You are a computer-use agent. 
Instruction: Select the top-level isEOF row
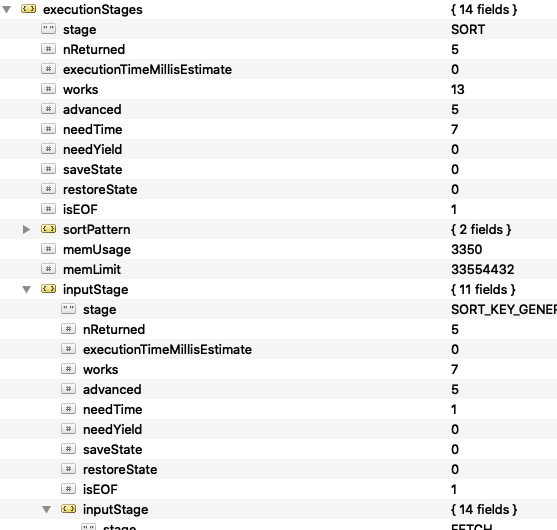click(278, 210)
